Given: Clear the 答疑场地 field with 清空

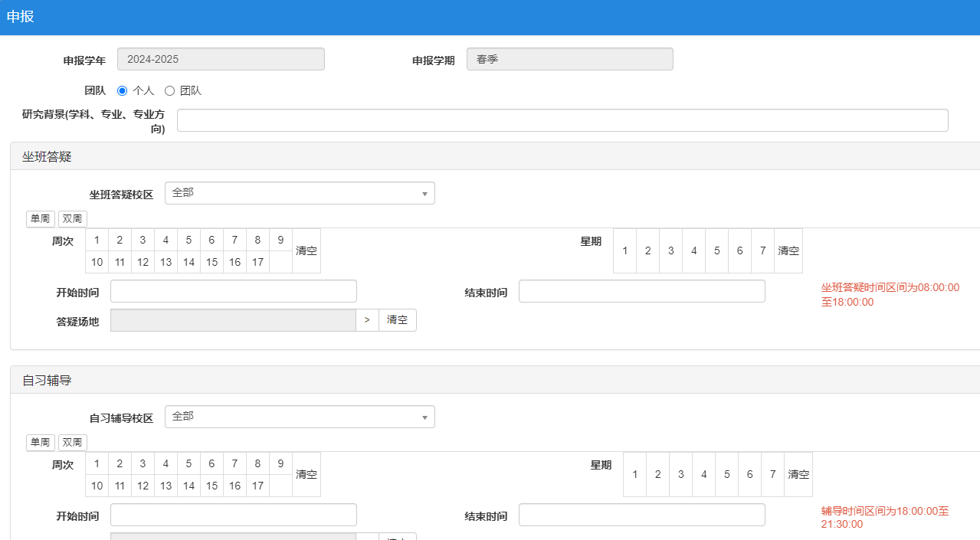Looking at the screenshot, I should tap(398, 320).
